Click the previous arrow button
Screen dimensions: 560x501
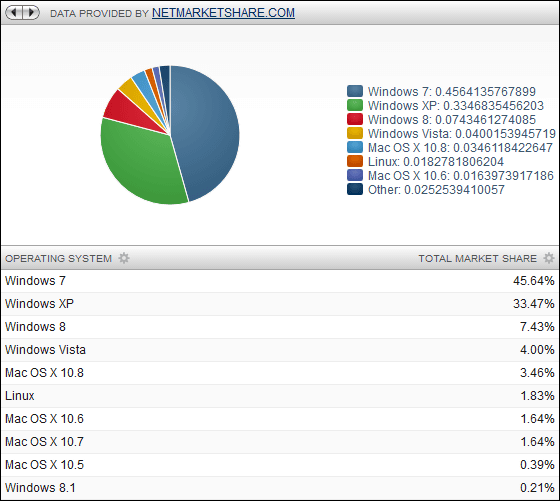tap(14, 13)
